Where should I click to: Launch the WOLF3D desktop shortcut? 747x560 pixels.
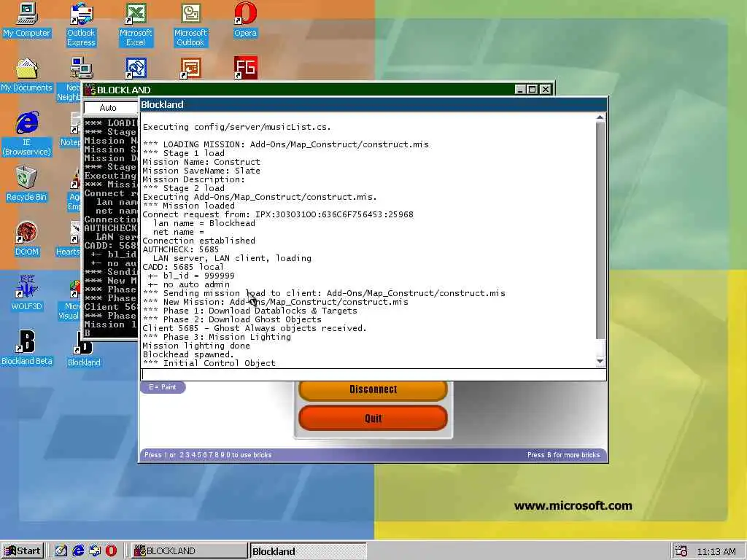tap(27, 293)
